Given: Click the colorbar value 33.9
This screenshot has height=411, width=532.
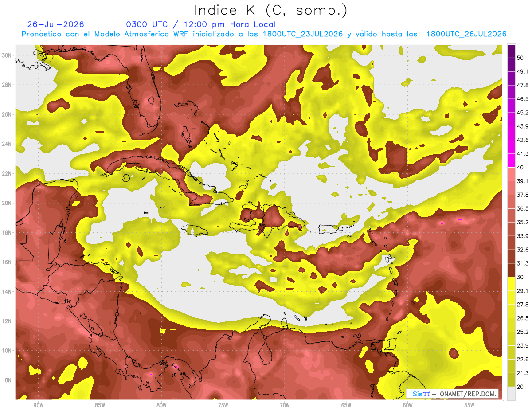Looking at the screenshot, I should [523, 236].
